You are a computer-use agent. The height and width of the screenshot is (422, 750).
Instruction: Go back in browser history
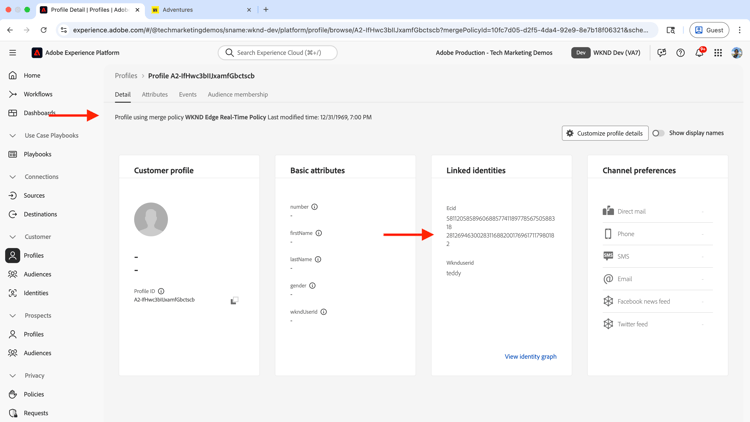coord(10,30)
